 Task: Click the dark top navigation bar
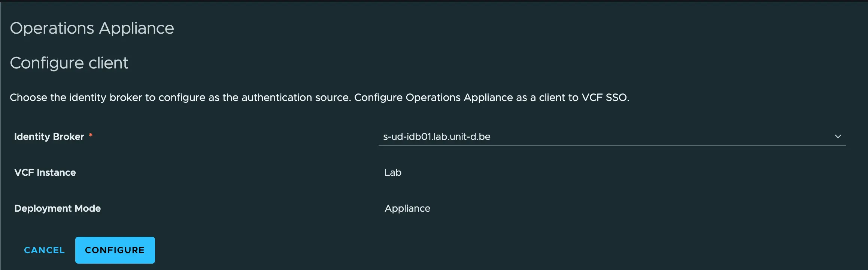pyautogui.click(x=434, y=2)
